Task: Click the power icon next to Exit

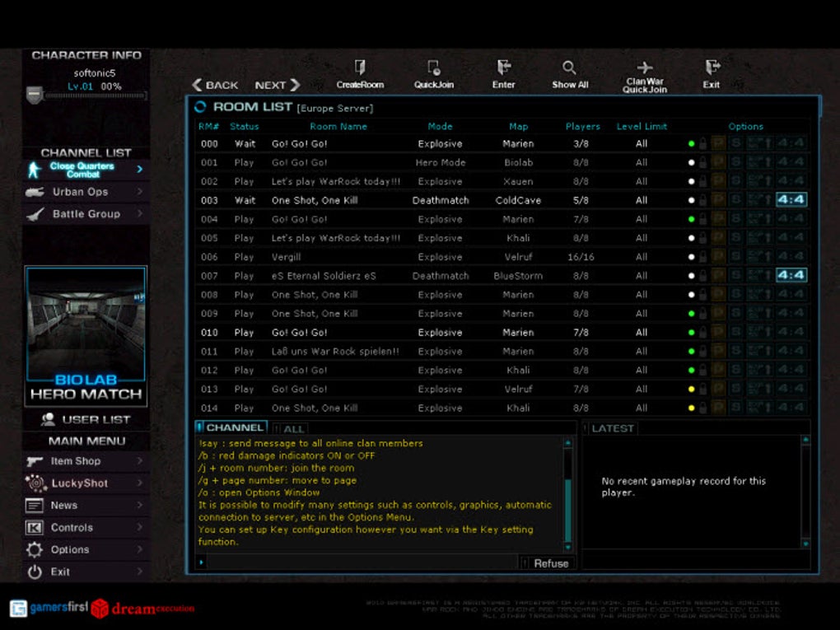Action: 35,572
